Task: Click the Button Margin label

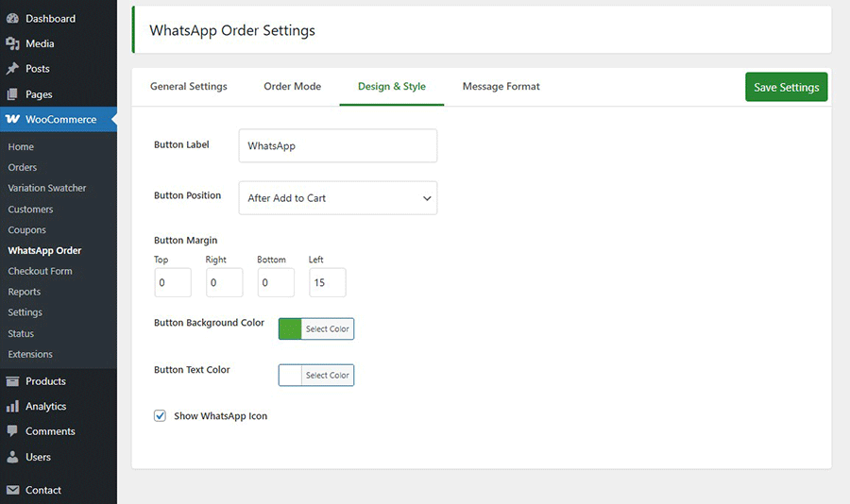Action: point(185,240)
